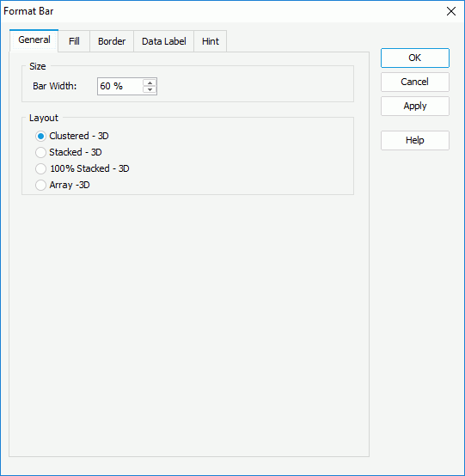
Task: Apply the bar format changes
Action: point(415,106)
